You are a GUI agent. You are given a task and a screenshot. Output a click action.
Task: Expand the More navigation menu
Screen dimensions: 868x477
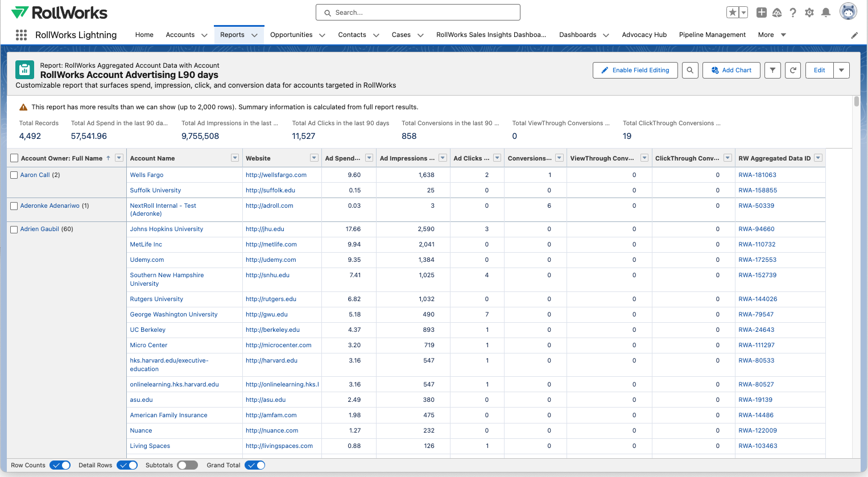[x=772, y=35]
